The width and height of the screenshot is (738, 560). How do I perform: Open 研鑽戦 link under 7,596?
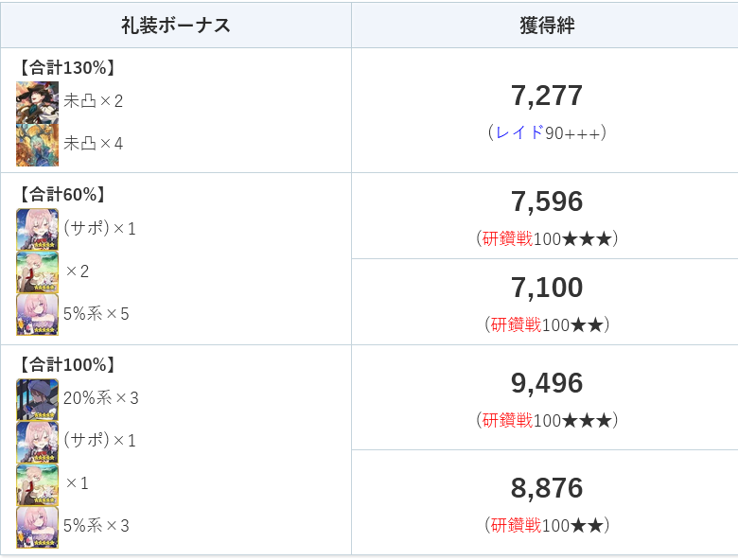pyautogui.click(x=507, y=238)
